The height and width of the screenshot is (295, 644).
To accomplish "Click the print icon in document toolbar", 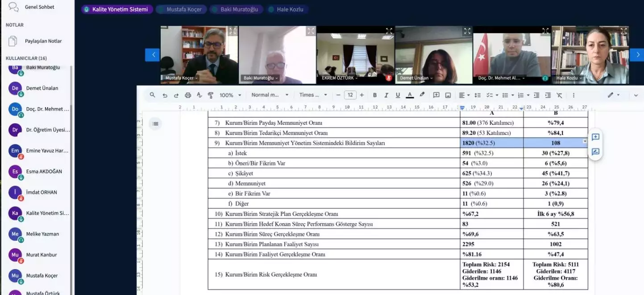I will pyautogui.click(x=188, y=95).
